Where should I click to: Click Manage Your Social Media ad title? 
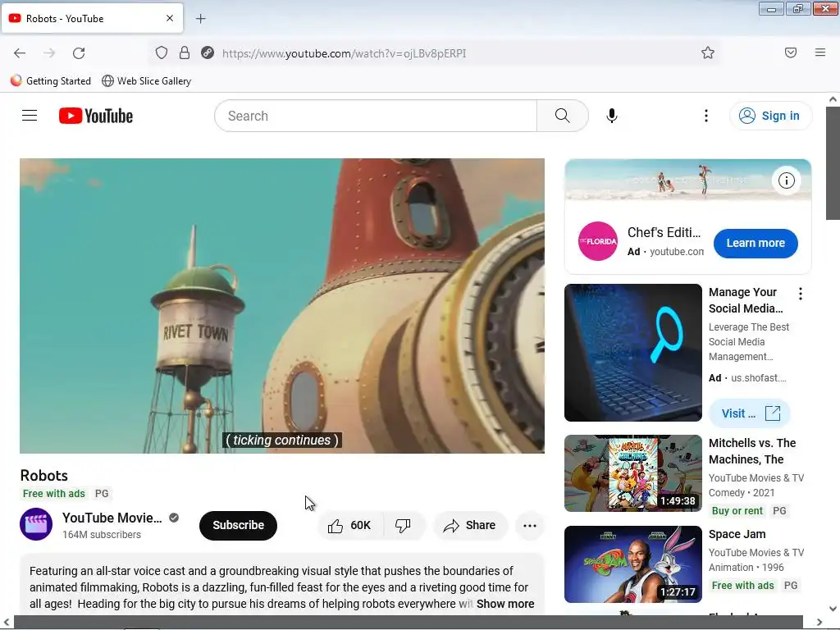click(x=746, y=300)
